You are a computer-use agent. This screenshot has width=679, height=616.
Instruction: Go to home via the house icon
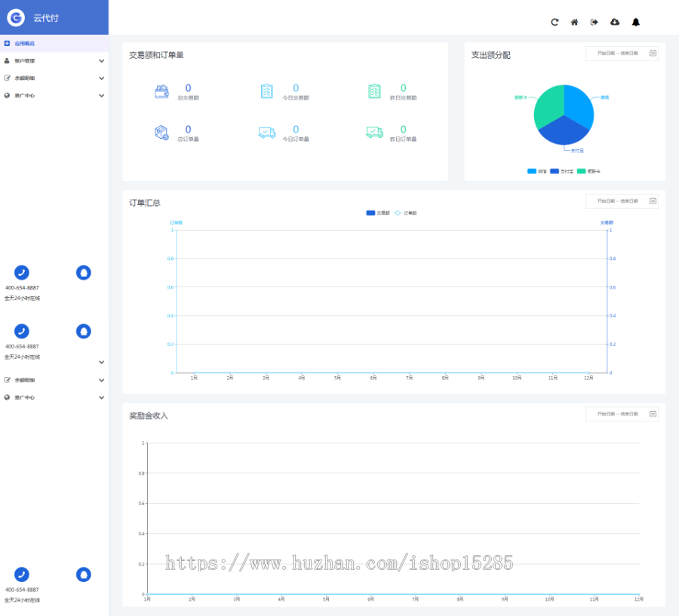(x=574, y=22)
